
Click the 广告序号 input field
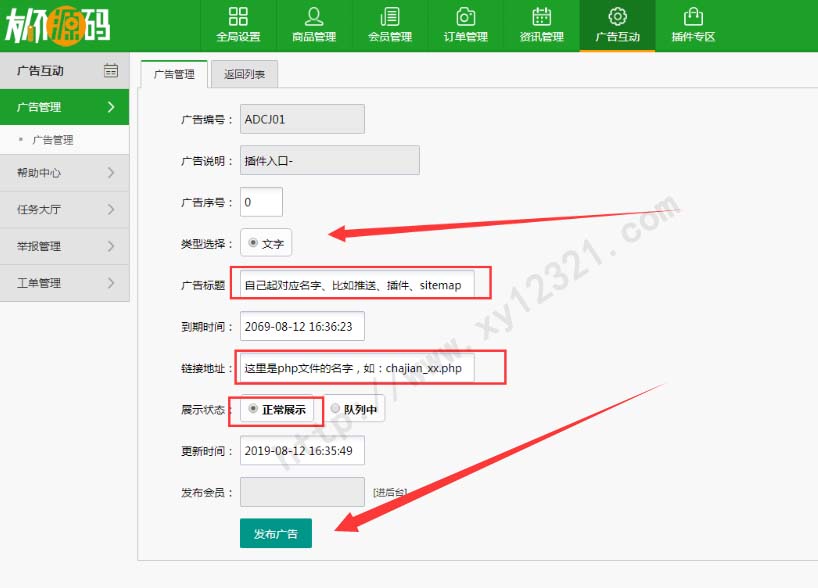click(x=261, y=202)
